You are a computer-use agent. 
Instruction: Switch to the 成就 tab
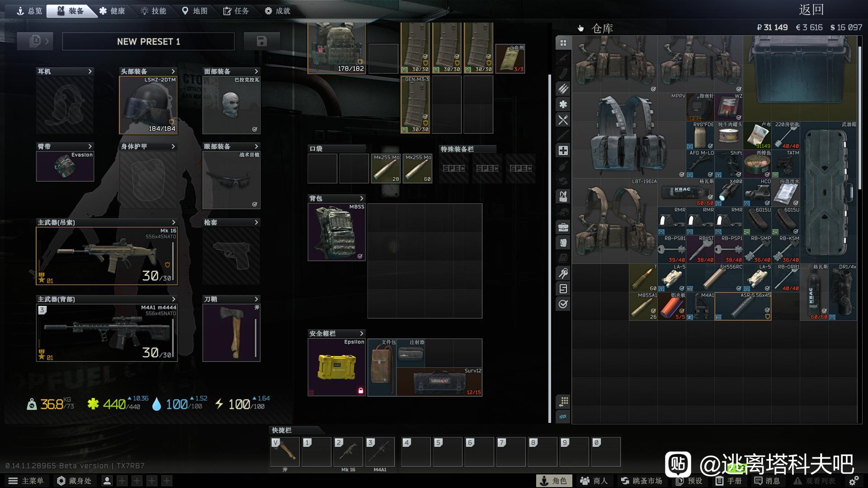[278, 11]
